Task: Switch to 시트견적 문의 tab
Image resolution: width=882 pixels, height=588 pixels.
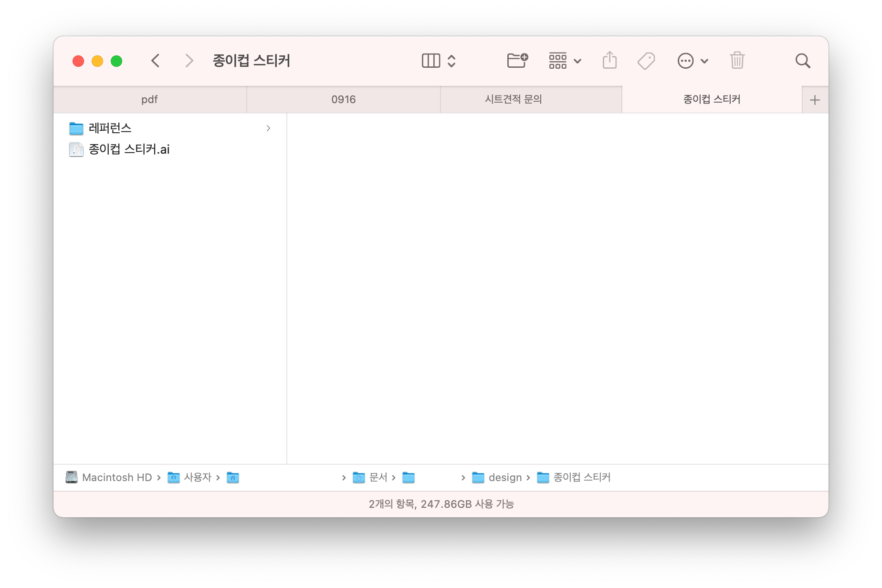Action: 531,99
